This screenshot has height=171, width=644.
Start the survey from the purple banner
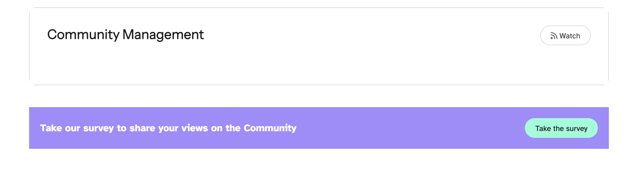pos(561,128)
